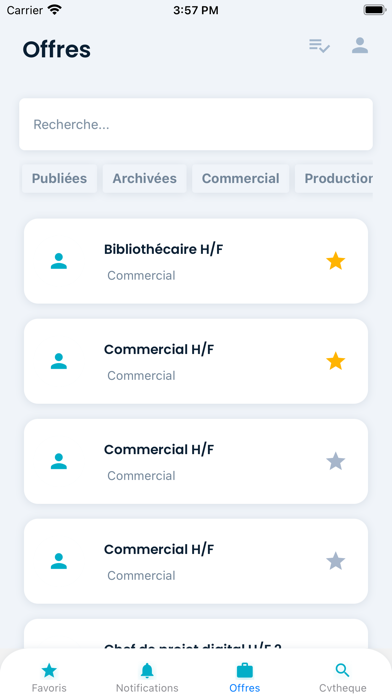
Task: Open Notifications via the bell icon
Action: [x=147, y=670]
